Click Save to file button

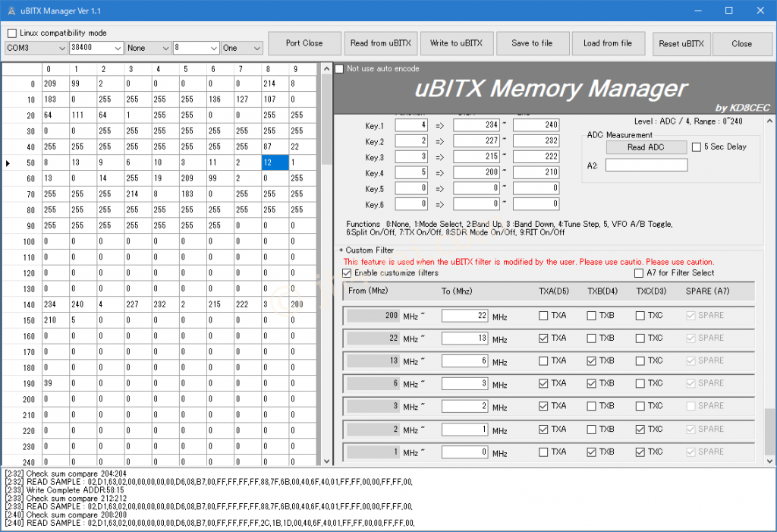coord(532,43)
